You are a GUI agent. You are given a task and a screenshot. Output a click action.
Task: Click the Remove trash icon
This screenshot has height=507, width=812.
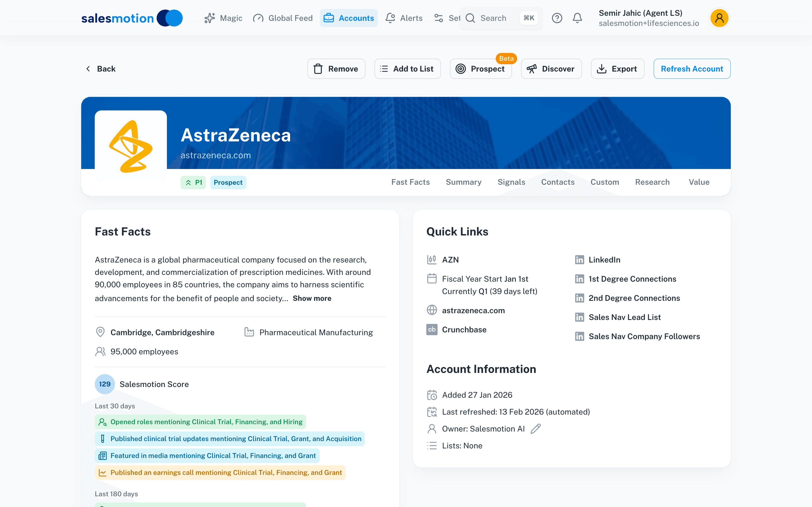pos(318,68)
